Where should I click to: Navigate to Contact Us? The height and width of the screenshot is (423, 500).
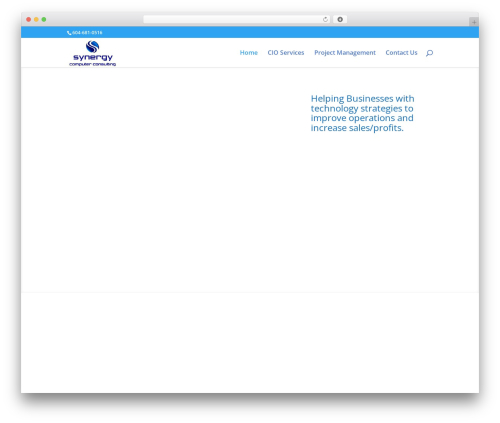click(401, 53)
